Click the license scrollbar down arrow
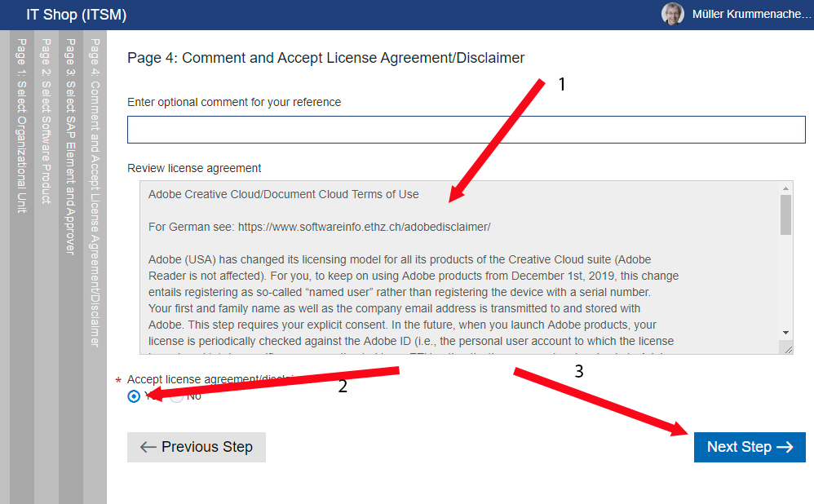The image size is (814, 504). 786,333
